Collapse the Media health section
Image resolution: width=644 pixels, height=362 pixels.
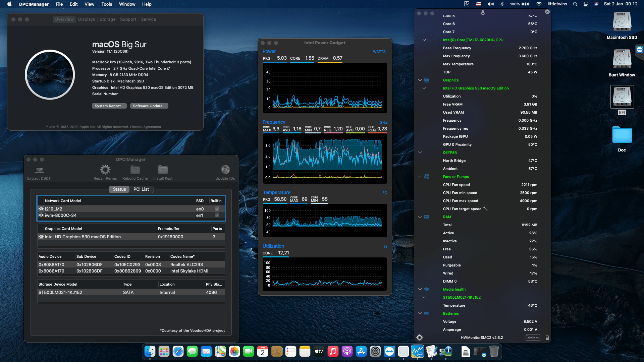pyautogui.click(x=420, y=289)
